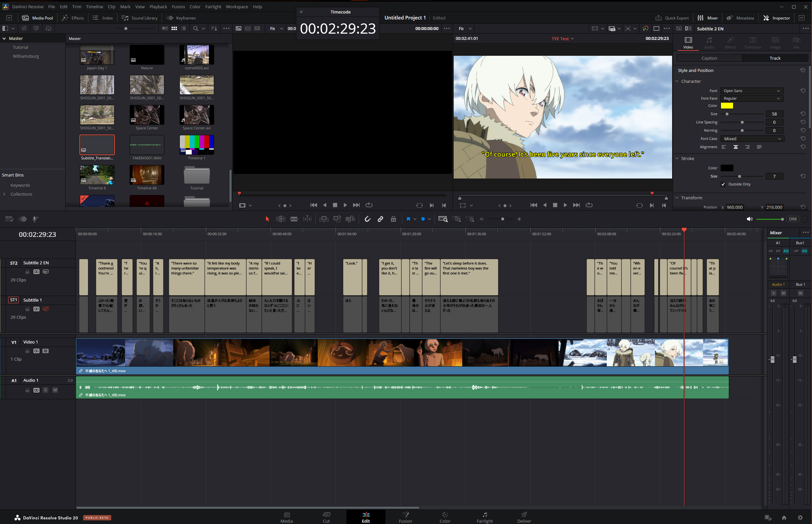This screenshot has height=524, width=812.
Task: Select Subtitle_Translati... thumbnail in media pool
Action: coord(97,145)
